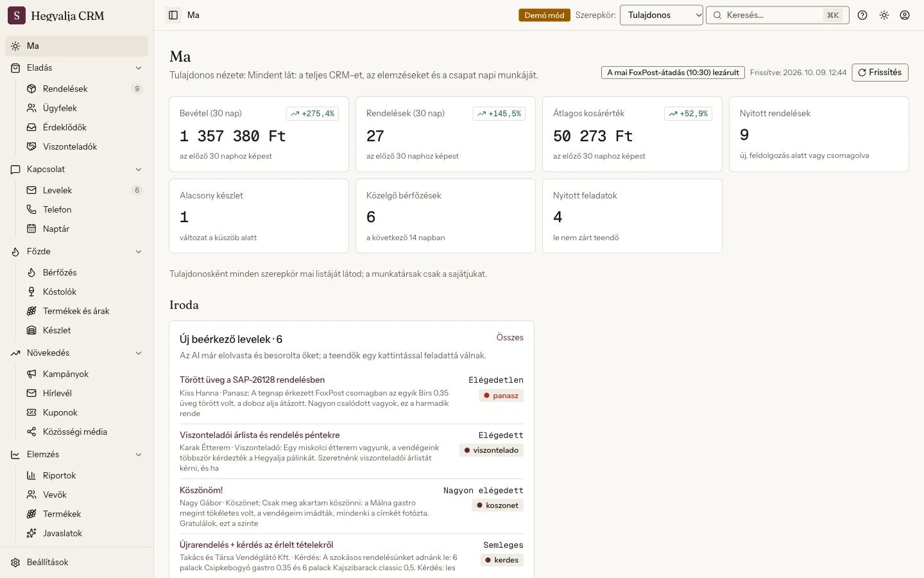Click the +52,9% trend badge
This screenshot has width=924, height=578.
(x=688, y=114)
